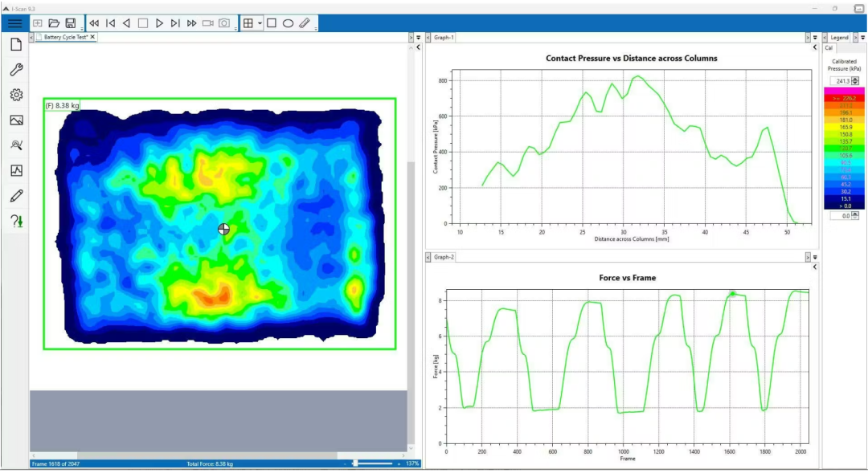Click the open folder icon in toolbar
868x473 pixels.
[x=54, y=23]
